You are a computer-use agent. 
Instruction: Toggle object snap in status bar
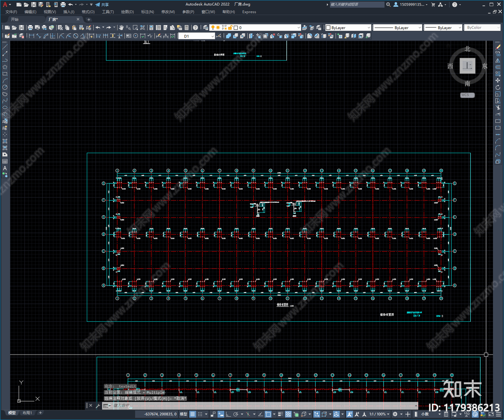[268, 414]
